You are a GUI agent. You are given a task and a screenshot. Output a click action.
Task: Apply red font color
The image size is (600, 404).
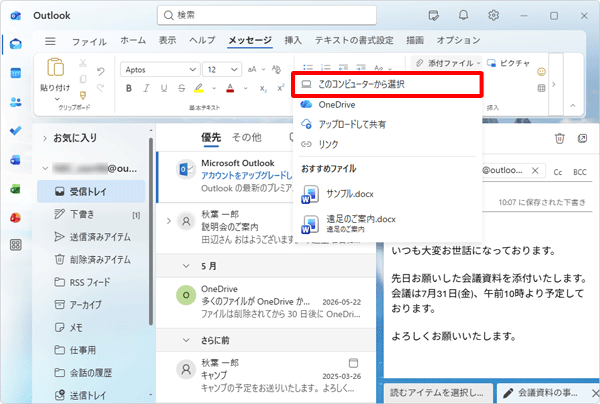(230, 88)
